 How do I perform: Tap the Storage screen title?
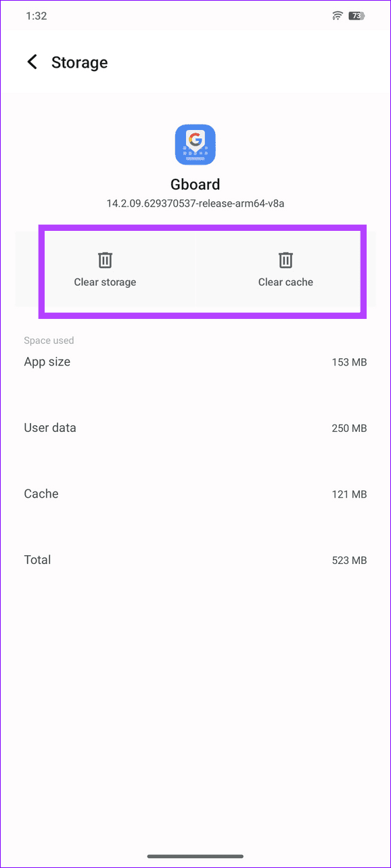coord(79,62)
